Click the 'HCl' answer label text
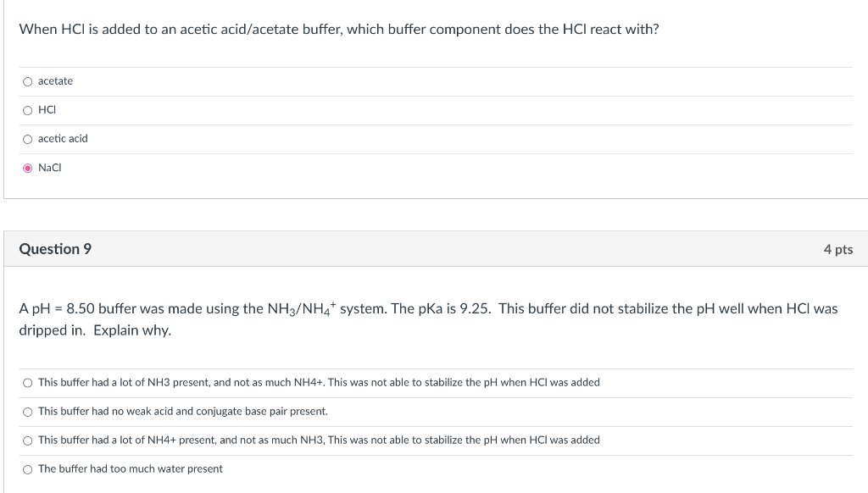The height and width of the screenshot is (493, 868). (47, 110)
